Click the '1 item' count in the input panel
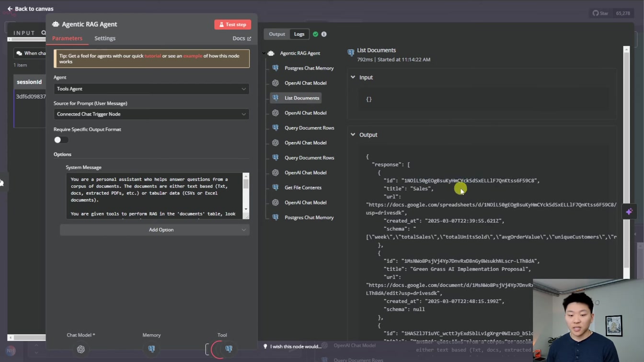 click(20, 65)
